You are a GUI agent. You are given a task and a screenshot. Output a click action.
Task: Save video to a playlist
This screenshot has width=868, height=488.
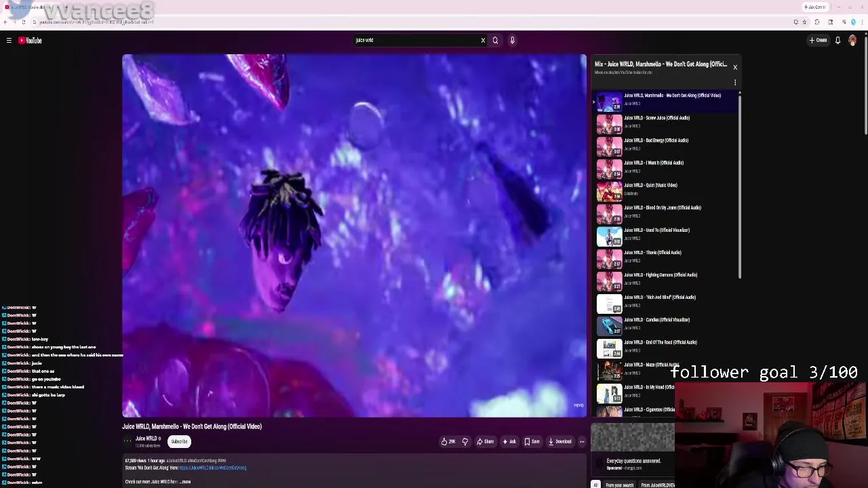pos(532,442)
